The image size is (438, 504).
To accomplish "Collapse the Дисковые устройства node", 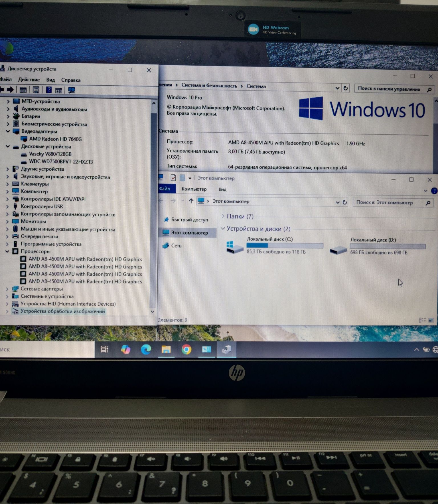I will click(x=8, y=146).
